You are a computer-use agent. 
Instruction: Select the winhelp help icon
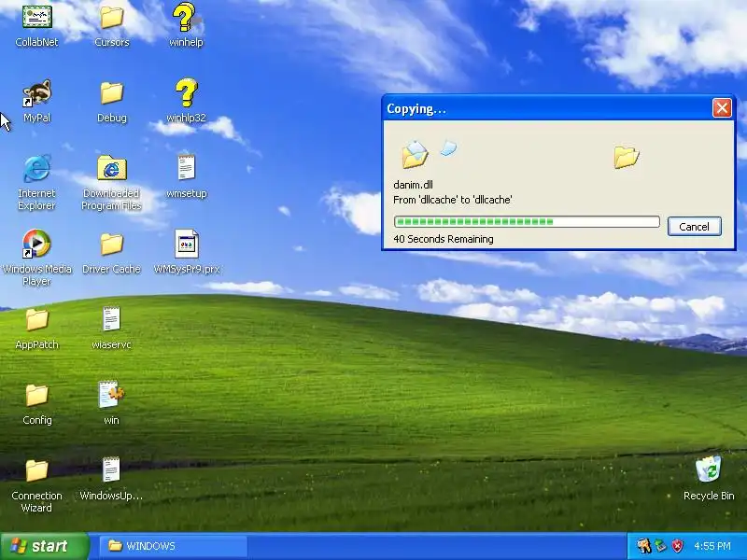(x=186, y=17)
